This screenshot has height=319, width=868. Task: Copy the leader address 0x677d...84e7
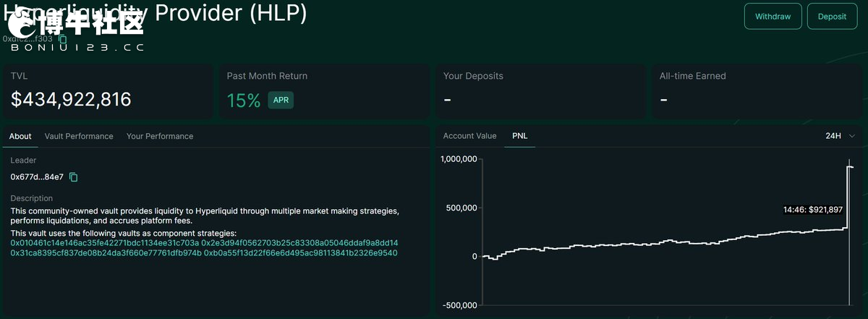(73, 177)
